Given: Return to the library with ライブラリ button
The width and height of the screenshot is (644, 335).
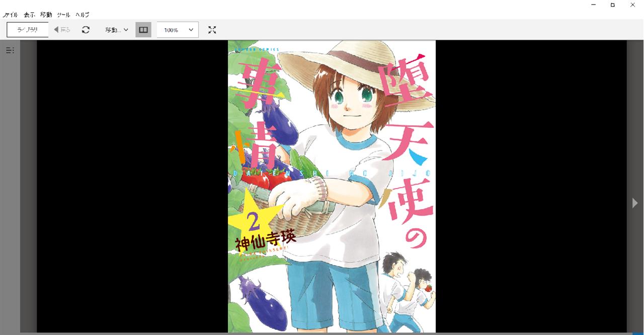Looking at the screenshot, I should (x=28, y=30).
